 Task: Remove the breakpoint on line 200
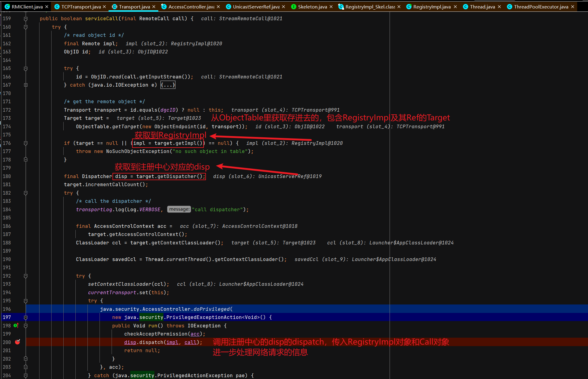tap(17, 342)
